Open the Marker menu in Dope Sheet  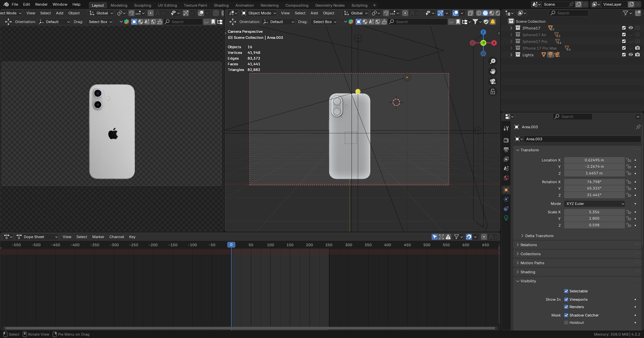point(98,237)
